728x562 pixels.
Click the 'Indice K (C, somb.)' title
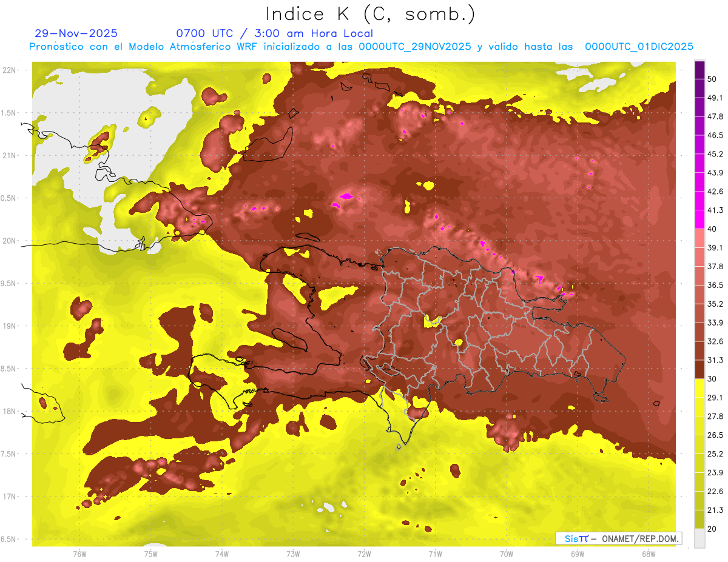[370, 14]
